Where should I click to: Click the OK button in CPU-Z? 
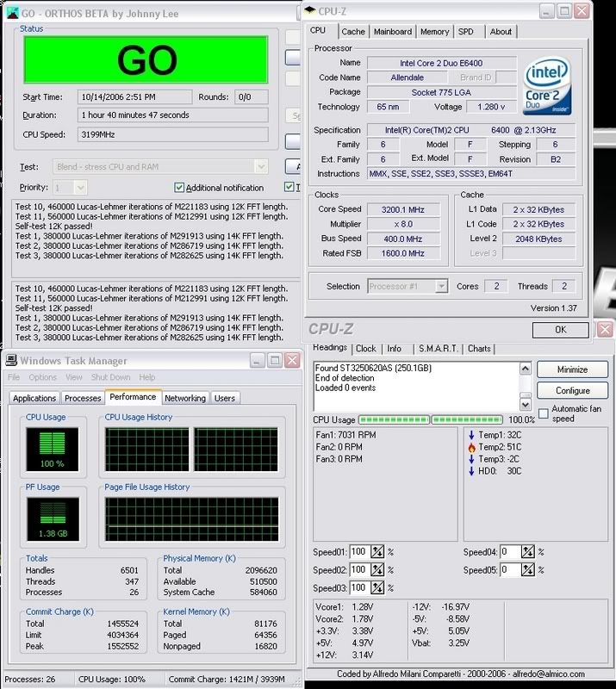(x=560, y=330)
